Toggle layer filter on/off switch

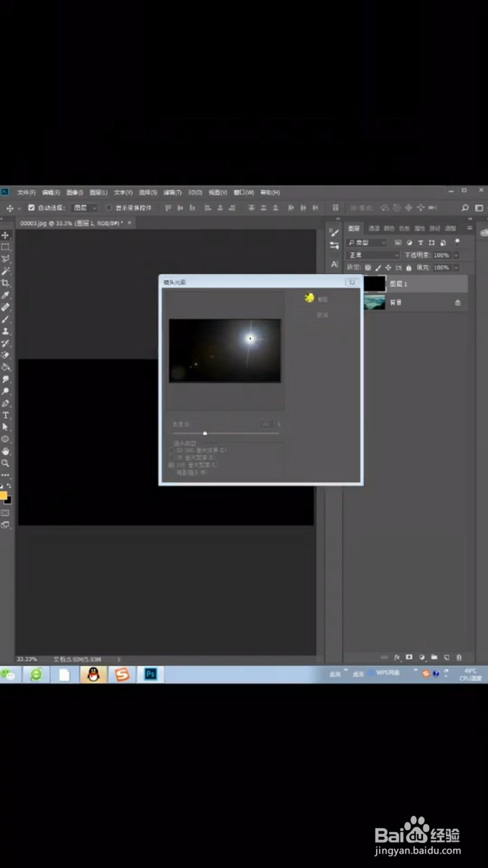pyautogui.click(x=457, y=241)
